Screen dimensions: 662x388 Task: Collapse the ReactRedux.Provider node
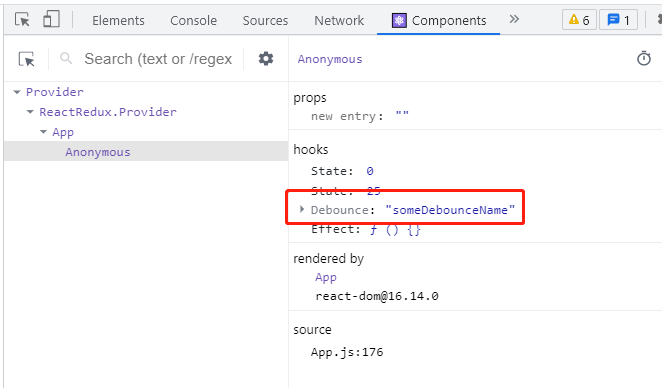click(x=30, y=112)
